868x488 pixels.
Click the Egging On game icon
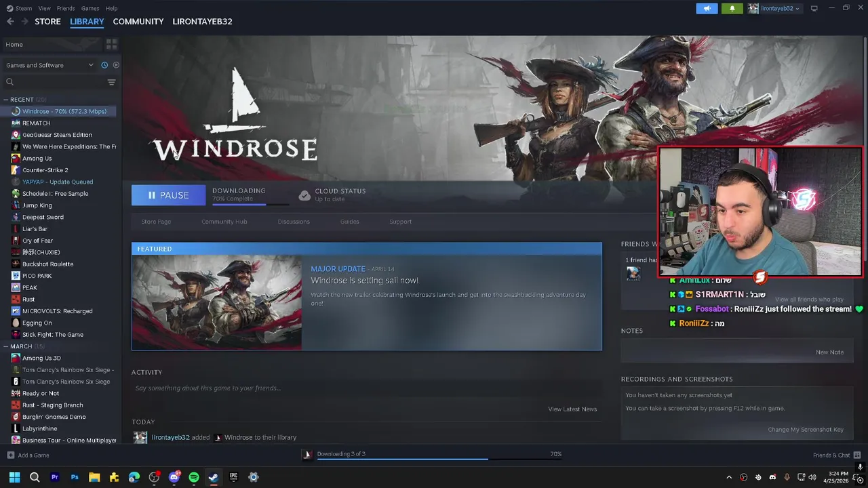pos(16,323)
